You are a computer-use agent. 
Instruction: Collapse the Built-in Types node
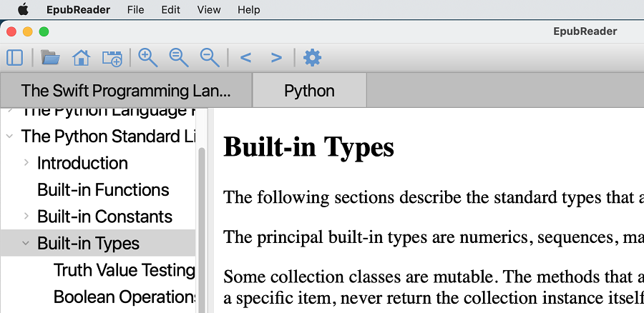[26, 243]
